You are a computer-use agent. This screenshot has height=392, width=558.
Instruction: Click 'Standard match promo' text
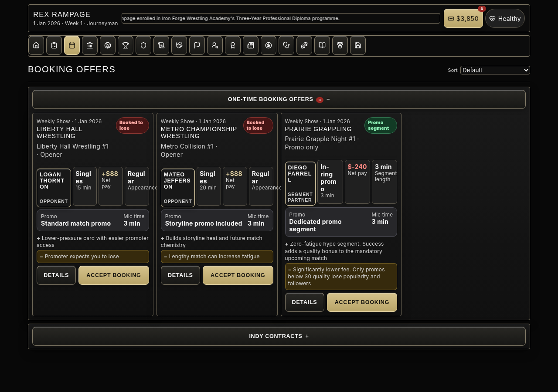click(x=76, y=223)
